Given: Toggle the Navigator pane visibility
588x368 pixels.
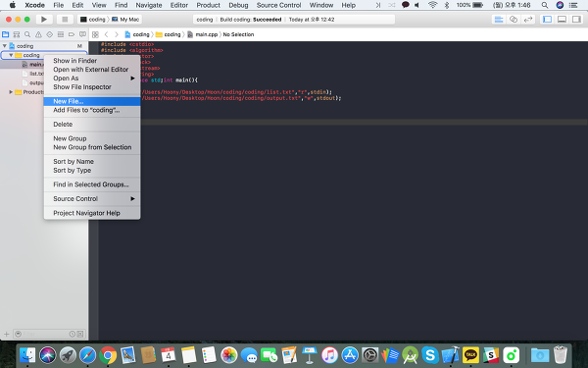Looking at the screenshot, I should point(547,20).
